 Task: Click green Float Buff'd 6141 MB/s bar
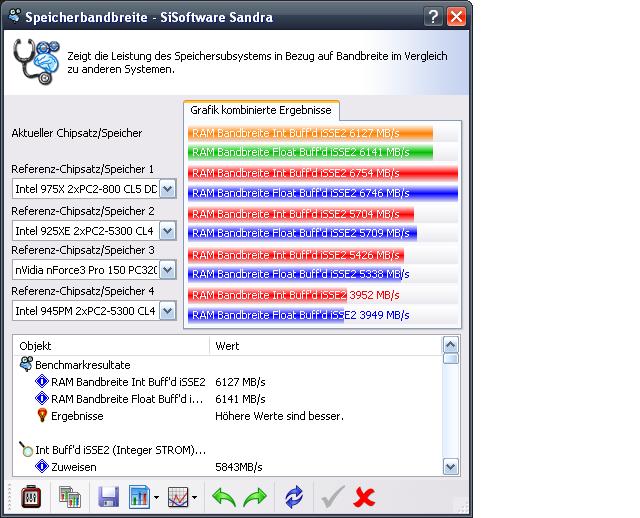(310, 152)
